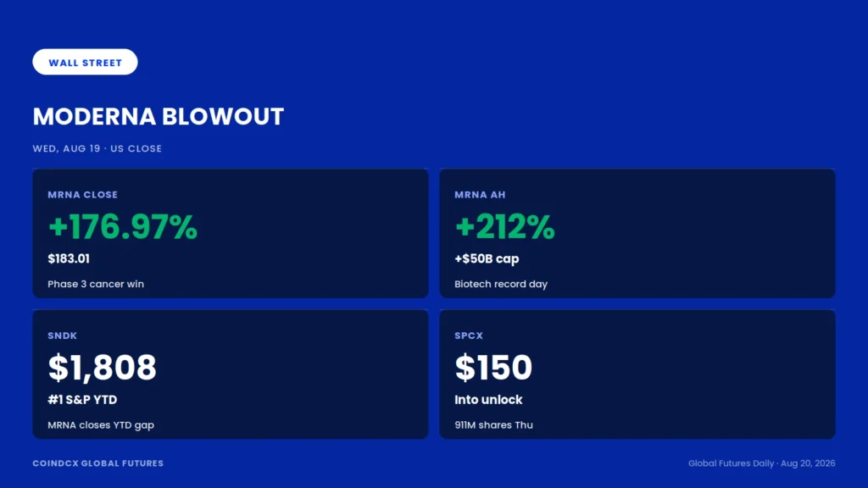868x488 pixels.
Task: Click the Global Futures Daily date footer
Action: [x=762, y=463]
